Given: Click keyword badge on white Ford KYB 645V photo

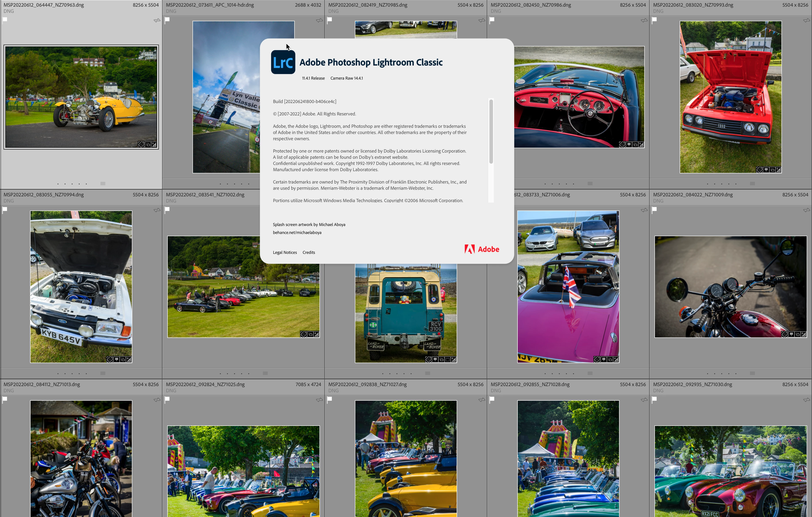Looking at the screenshot, I should [110, 360].
